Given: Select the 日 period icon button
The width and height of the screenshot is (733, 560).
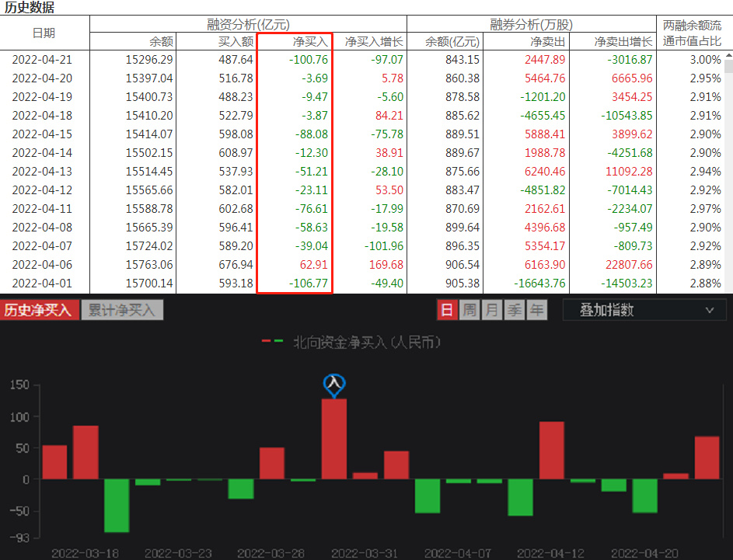Looking at the screenshot, I should pyautogui.click(x=449, y=309).
